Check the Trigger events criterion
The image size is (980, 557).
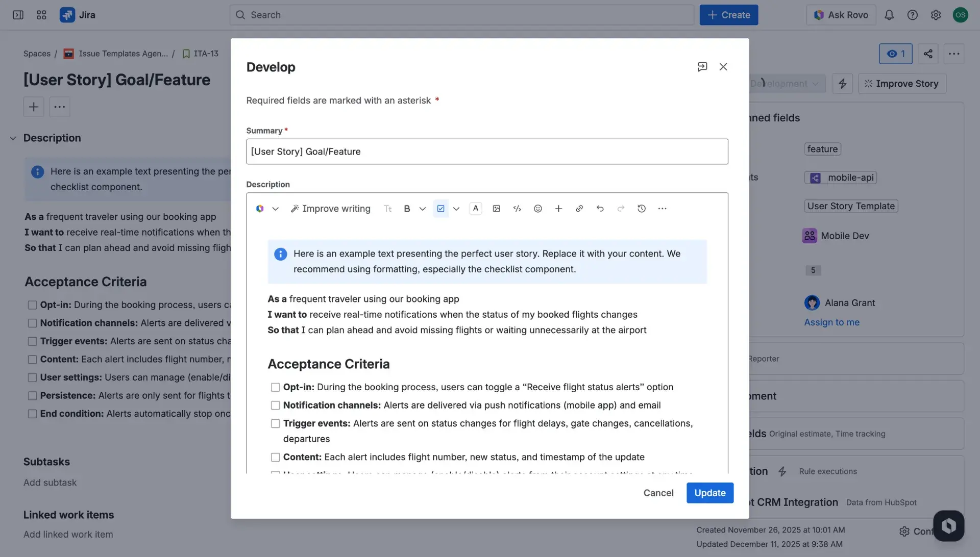[276, 423]
